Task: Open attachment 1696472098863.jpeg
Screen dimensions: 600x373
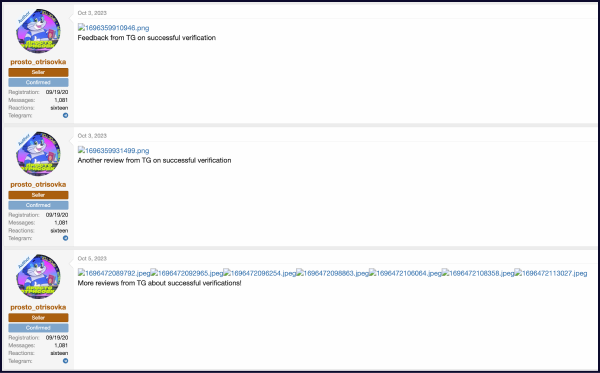Action: click(333, 273)
